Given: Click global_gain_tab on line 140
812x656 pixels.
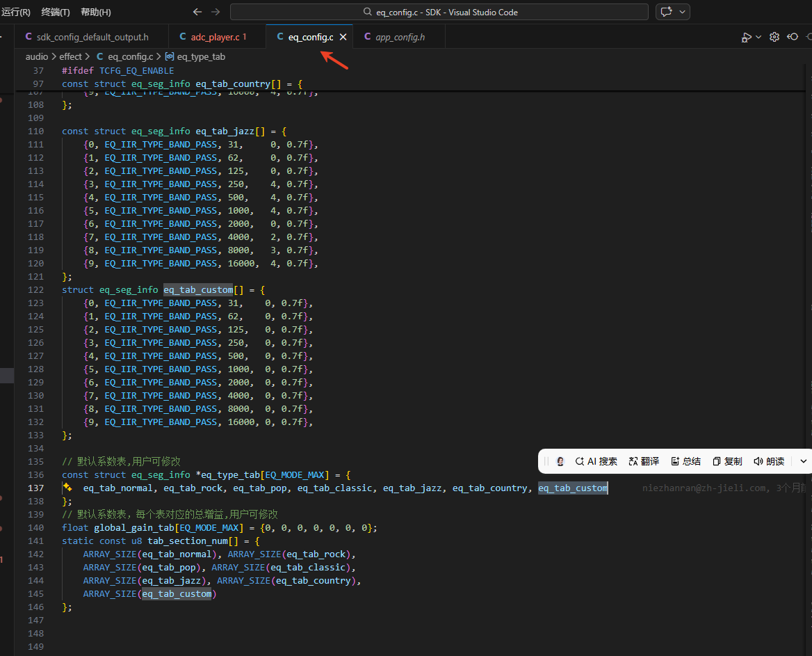Looking at the screenshot, I should click(133, 527).
